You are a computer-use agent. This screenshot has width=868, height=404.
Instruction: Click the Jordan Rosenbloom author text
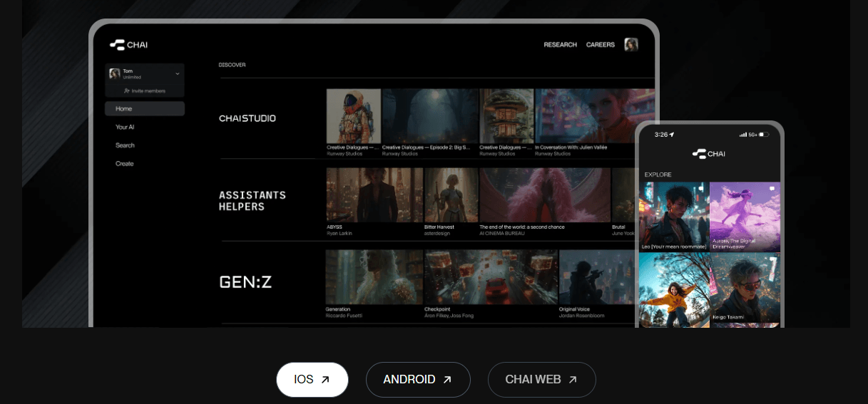(x=581, y=316)
